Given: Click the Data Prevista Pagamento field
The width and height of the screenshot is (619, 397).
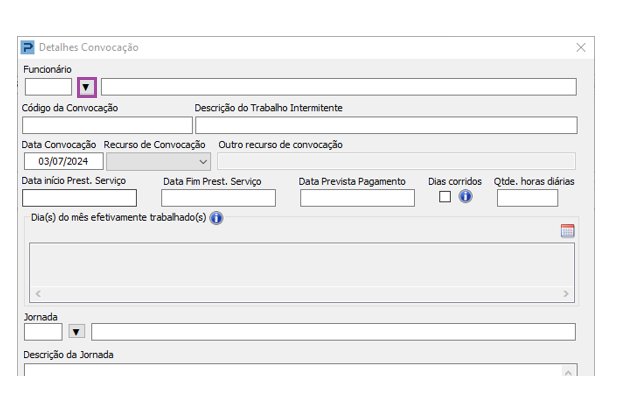Looking at the screenshot, I should pos(357,198).
